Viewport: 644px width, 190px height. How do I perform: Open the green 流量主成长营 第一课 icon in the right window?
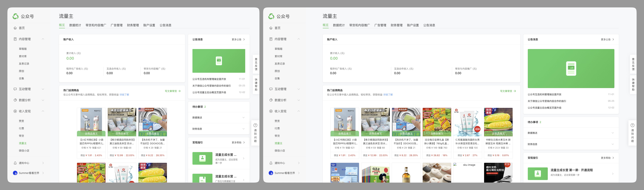tap(538, 174)
